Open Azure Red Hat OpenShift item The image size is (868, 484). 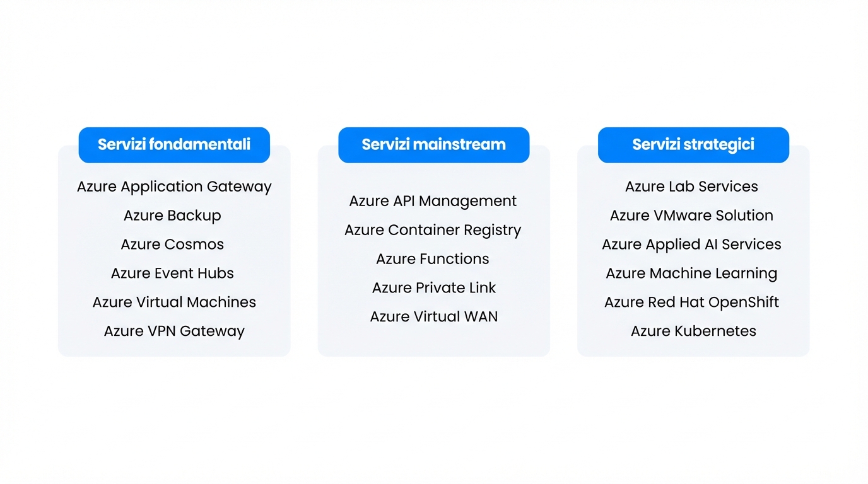pos(691,302)
